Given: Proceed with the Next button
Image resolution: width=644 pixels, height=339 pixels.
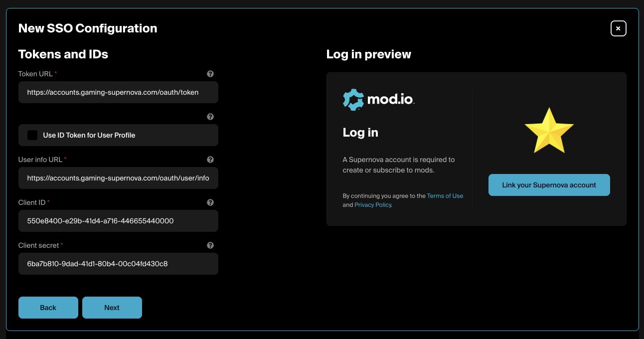Looking at the screenshot, I should [112, 308].
